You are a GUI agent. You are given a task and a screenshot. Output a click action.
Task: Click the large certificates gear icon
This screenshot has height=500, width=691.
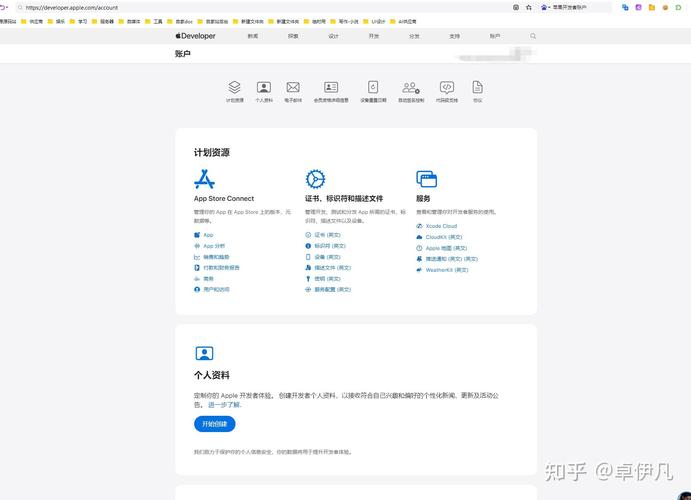click(x=316, y=179)
